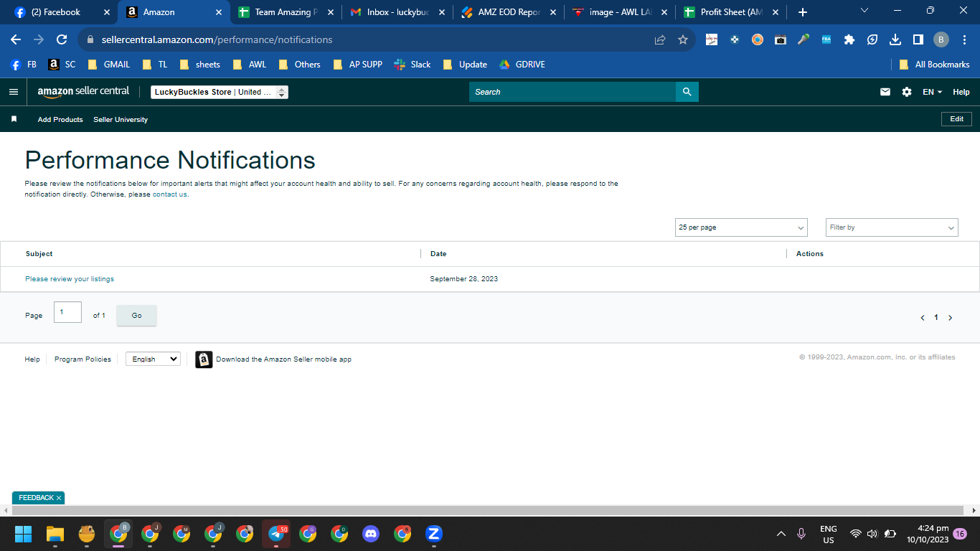Open the volume system tray icon
Viewport: 980px width, 551px height.
point(872,534)
